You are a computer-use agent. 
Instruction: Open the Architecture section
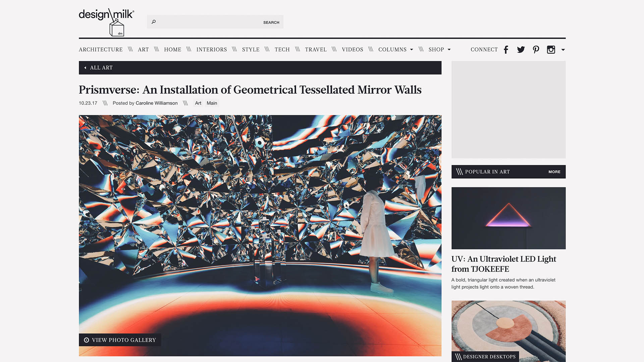tap(101, 50)
